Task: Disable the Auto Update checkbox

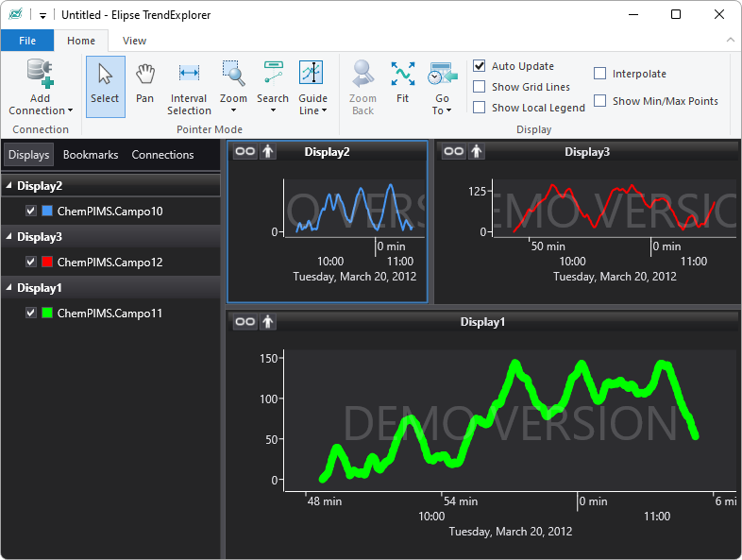Action: (480, 66)
